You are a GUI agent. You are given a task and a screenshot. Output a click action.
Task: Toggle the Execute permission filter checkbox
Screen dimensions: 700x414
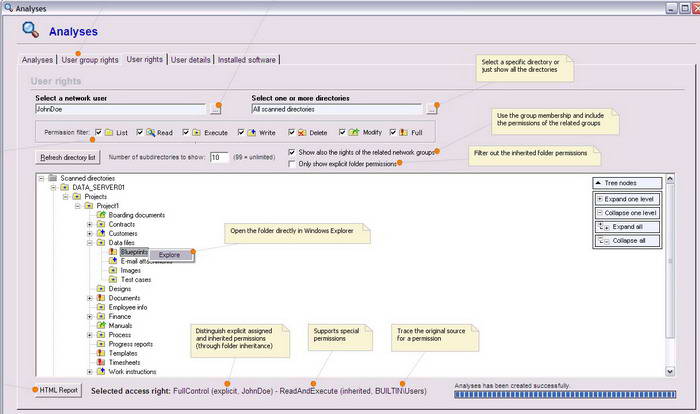pyautogui.click(x=186, y=132)
